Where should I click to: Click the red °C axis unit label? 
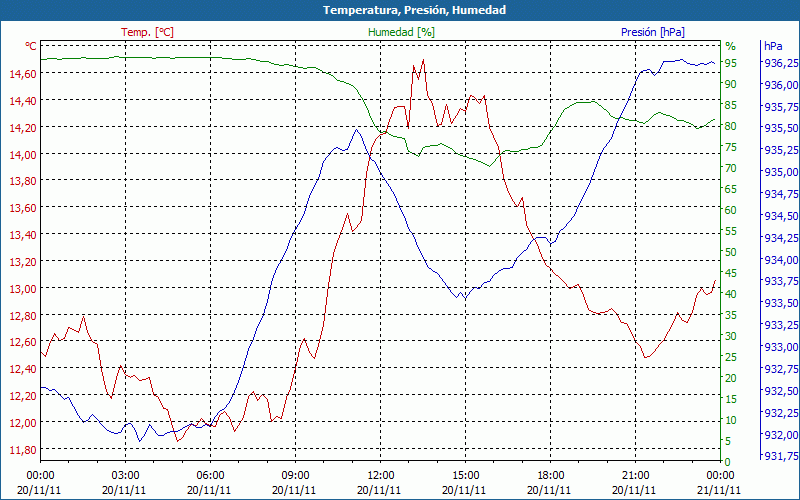tap(31, 46)
